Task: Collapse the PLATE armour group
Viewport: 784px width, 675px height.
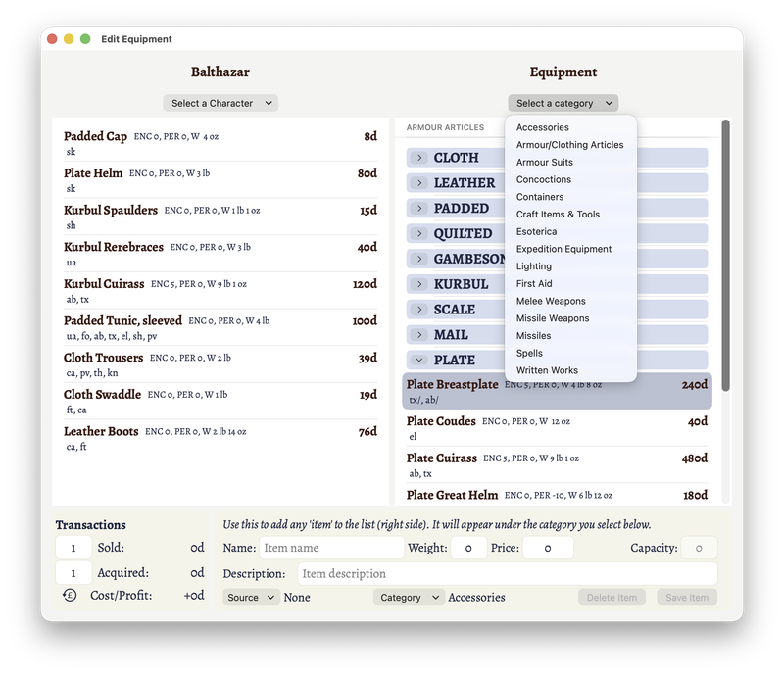Action: point(419,361)
